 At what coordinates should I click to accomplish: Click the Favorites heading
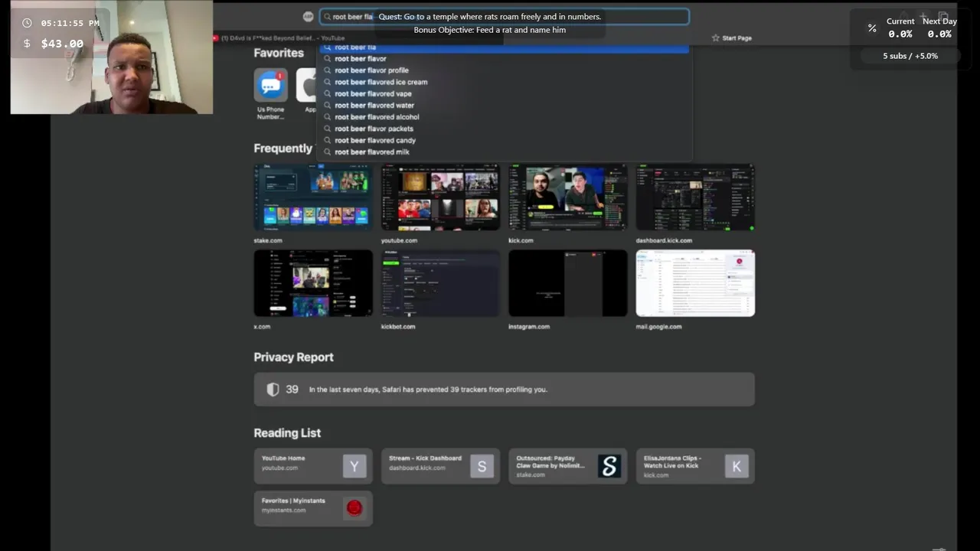[x=279, y=53]
